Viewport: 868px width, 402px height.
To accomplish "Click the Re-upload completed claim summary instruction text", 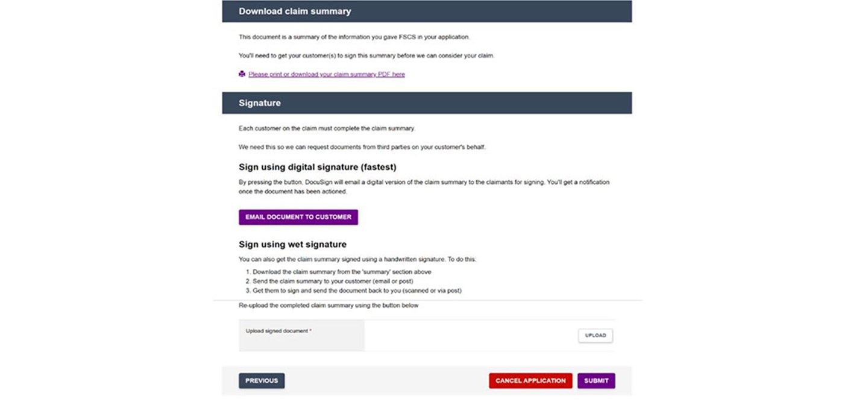I will tap(328, 306).
